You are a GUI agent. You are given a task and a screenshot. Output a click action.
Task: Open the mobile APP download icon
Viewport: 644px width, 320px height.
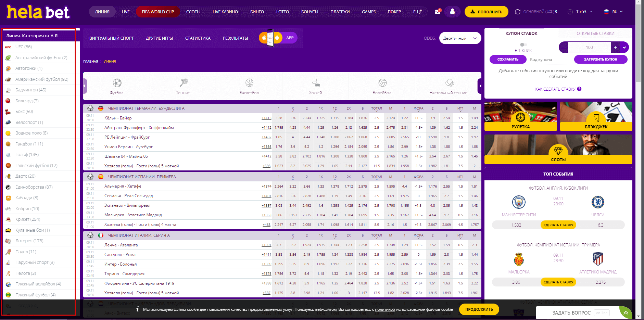[278, 38]
